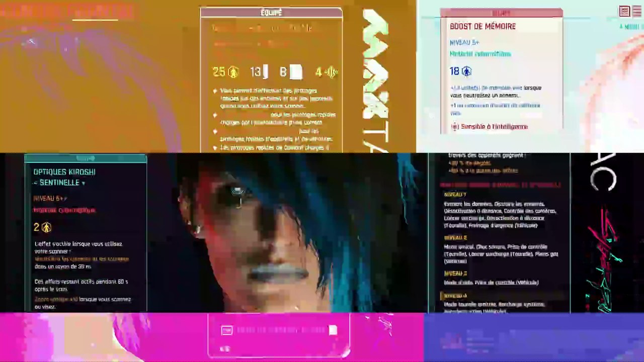
Task: Click the capacity icon next to 25
Action: [x=232, y=72]
